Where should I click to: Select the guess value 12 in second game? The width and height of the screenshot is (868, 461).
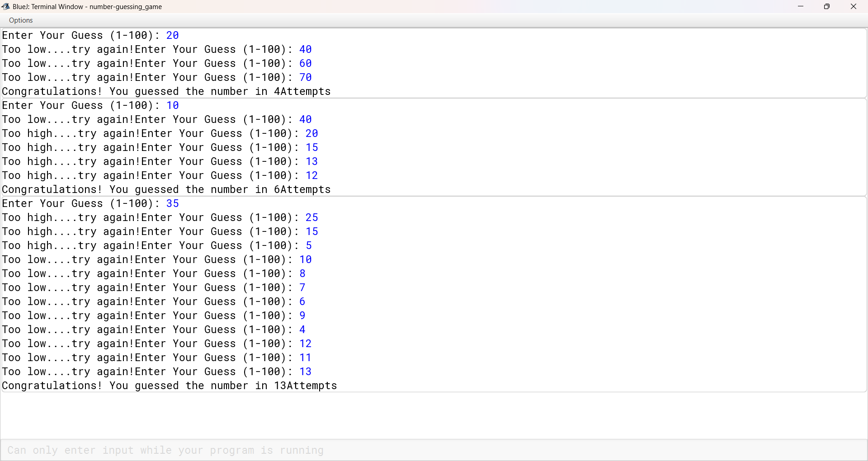coord(312,175)
